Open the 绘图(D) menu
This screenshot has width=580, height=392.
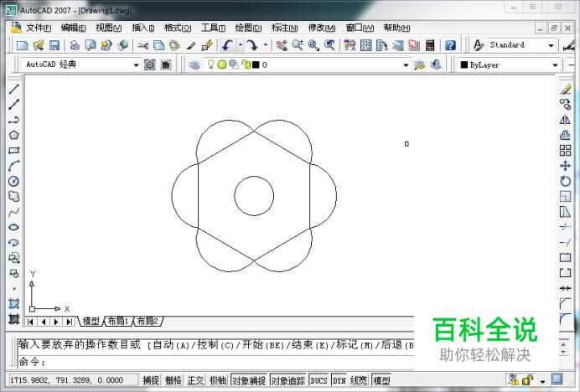pos(248,28)
